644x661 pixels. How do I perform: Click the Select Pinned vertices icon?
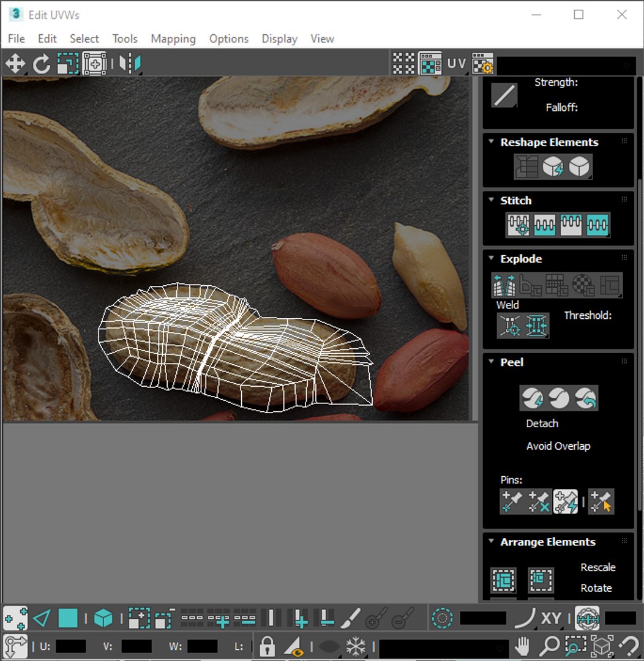pyautogui.click(x=601, y=502)
